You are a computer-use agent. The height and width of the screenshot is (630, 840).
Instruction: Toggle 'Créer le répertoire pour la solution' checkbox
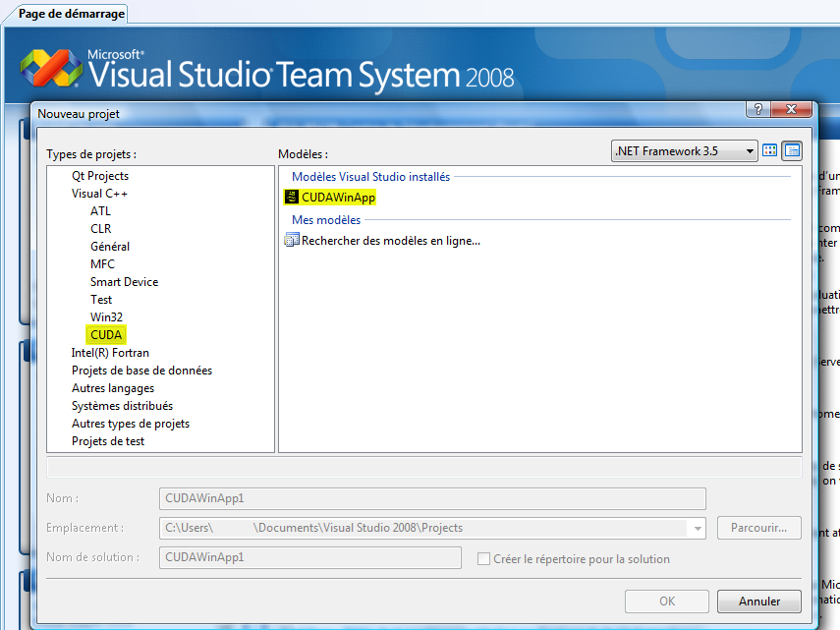[483, 559]
